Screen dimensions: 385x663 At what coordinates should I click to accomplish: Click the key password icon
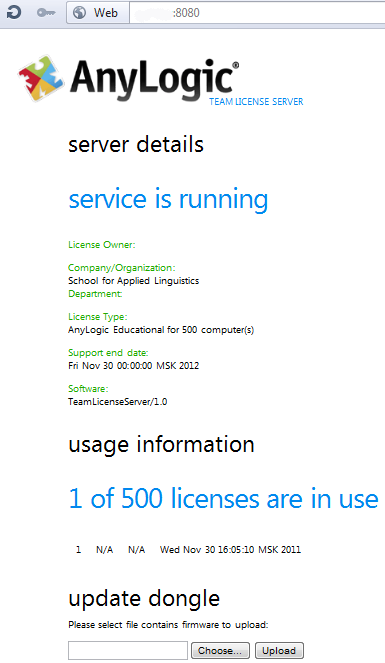(46, 13)
